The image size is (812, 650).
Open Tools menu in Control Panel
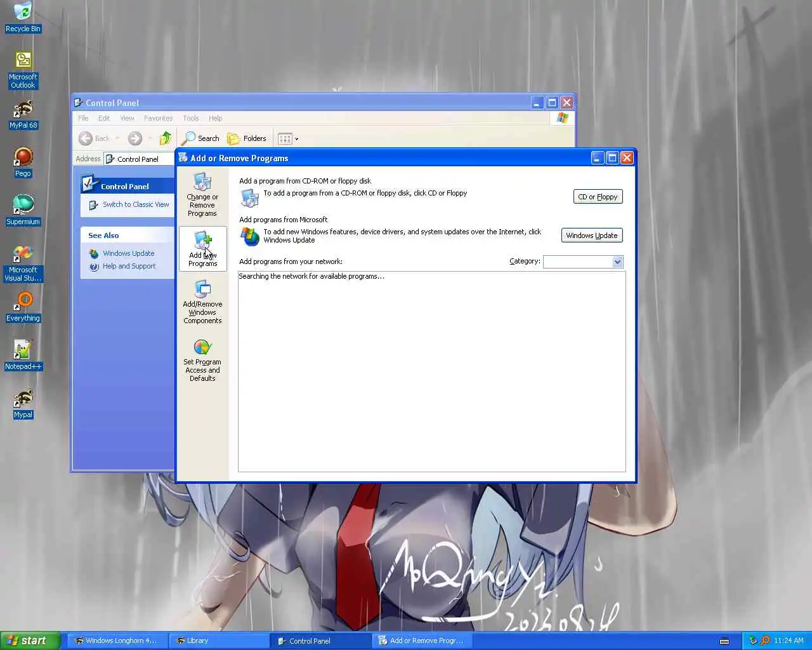tap(190, 118)
